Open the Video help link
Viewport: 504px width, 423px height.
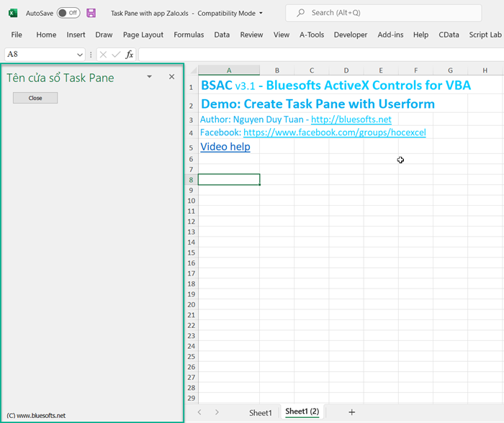[225, 147]
